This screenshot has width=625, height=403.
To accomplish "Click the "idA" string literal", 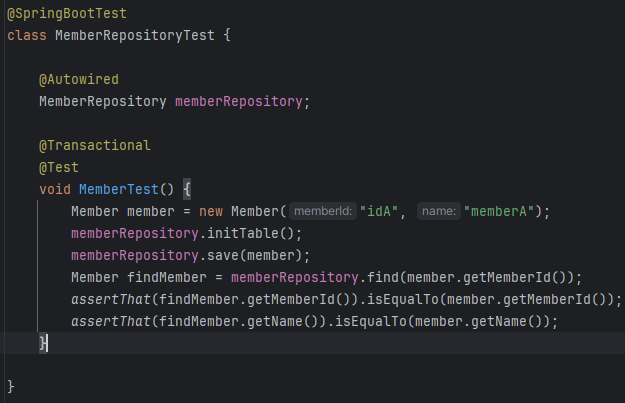I will 379,211.
